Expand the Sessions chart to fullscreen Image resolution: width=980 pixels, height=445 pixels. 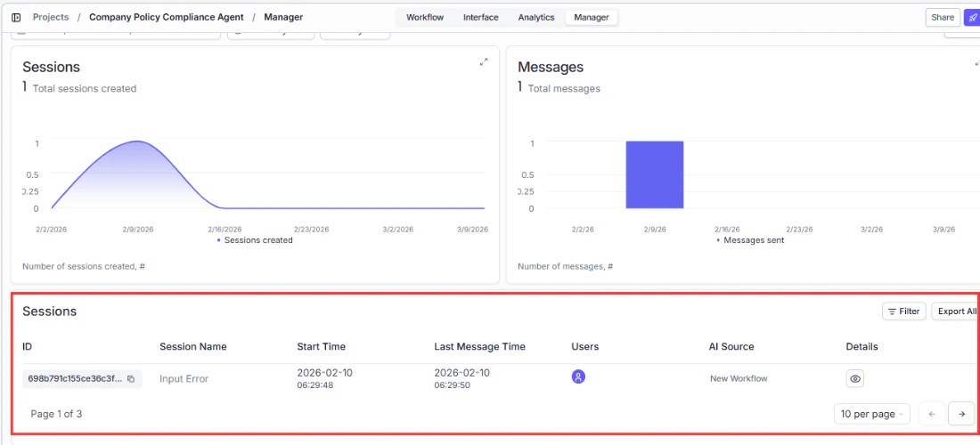(484, 61)
